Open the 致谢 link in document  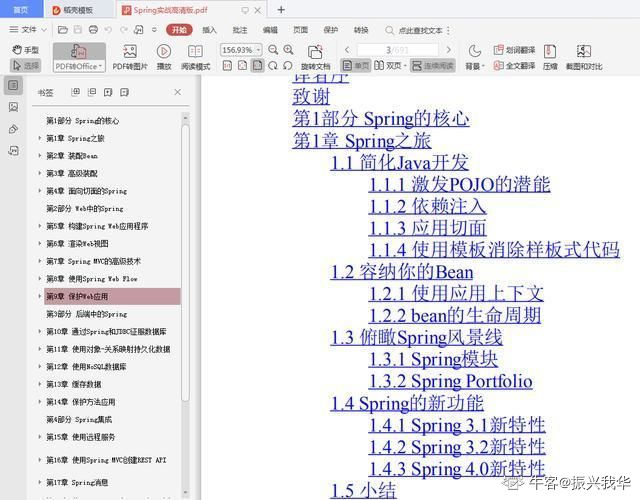tap(311, 97)
